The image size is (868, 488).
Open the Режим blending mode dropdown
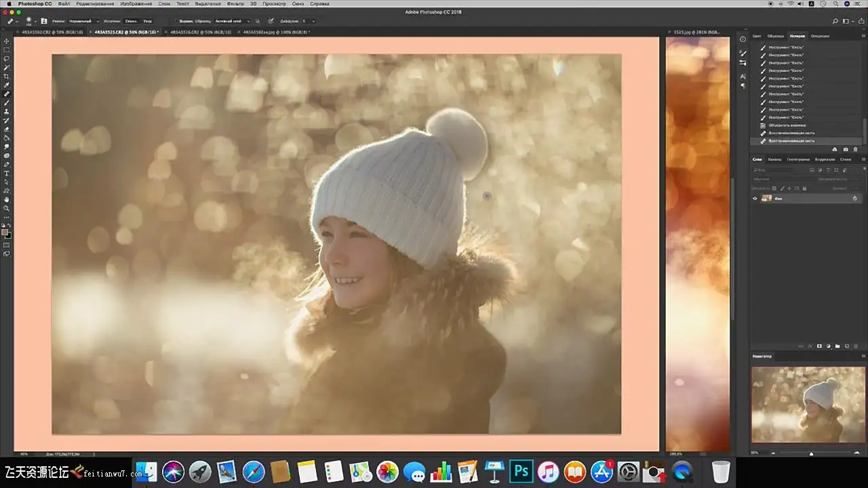(x=84, y=21)
